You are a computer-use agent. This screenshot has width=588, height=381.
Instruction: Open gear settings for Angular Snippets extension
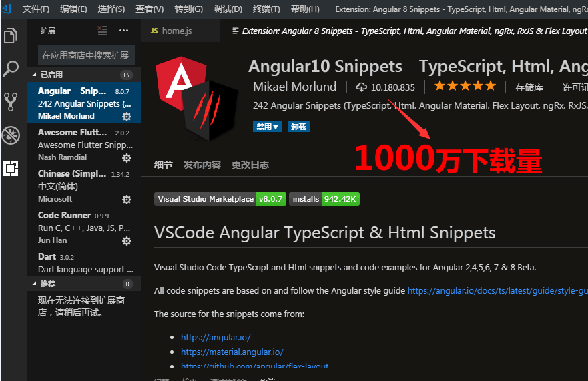(127, 117)
